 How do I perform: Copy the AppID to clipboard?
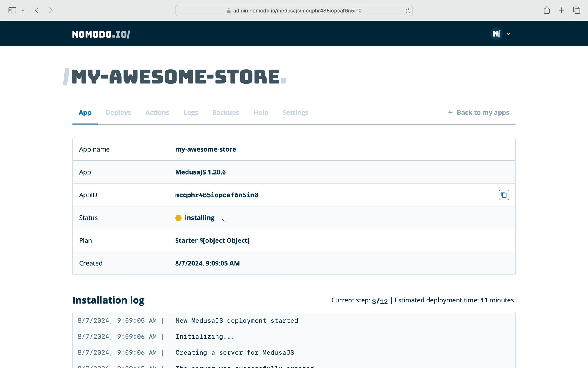pyautogui.click(x=504, y=195)
